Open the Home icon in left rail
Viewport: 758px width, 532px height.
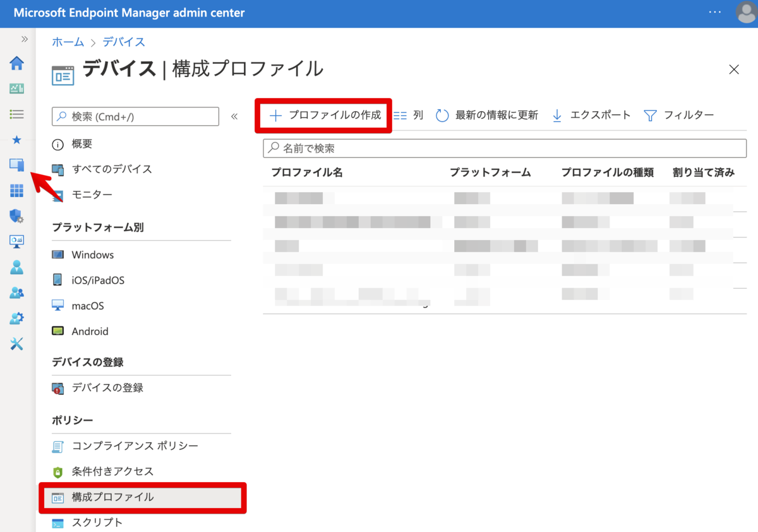click(x=17, y=63)
